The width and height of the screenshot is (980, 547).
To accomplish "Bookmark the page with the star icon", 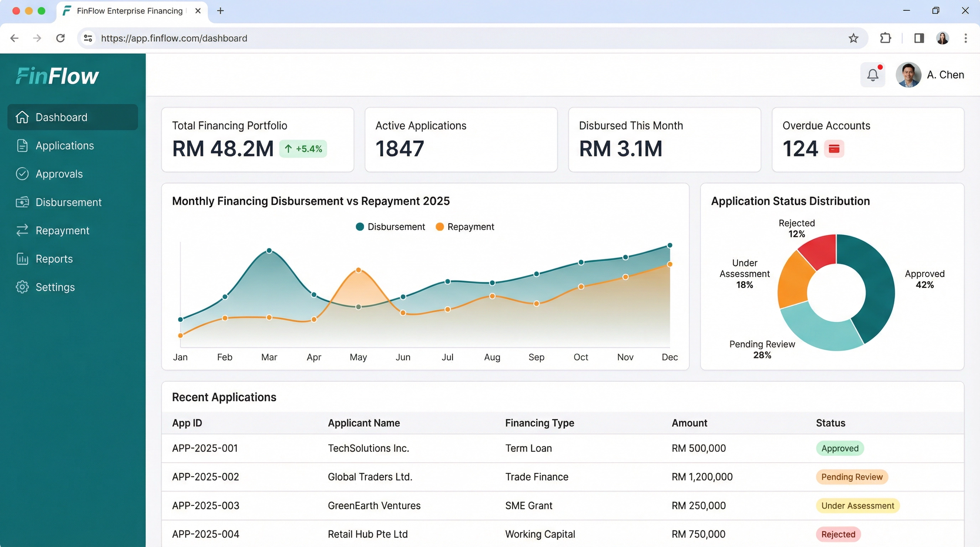I will tap(853, 38).
